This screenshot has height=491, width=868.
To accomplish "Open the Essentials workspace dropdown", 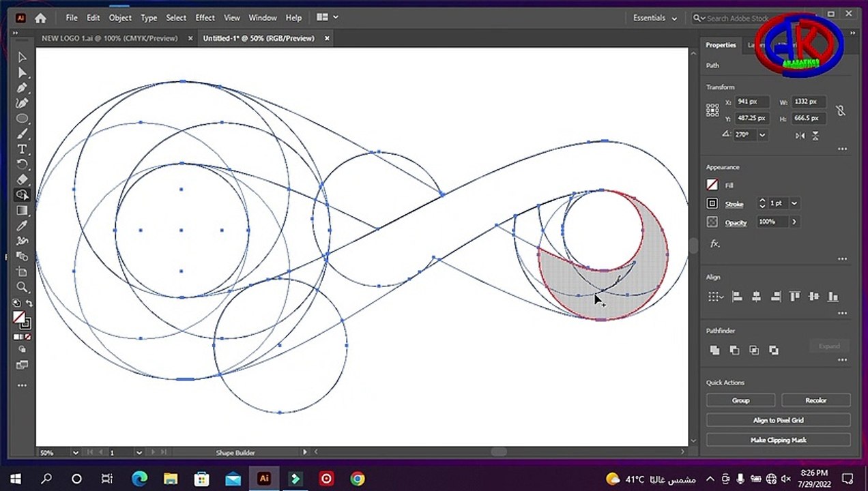I will coord(654,18).
